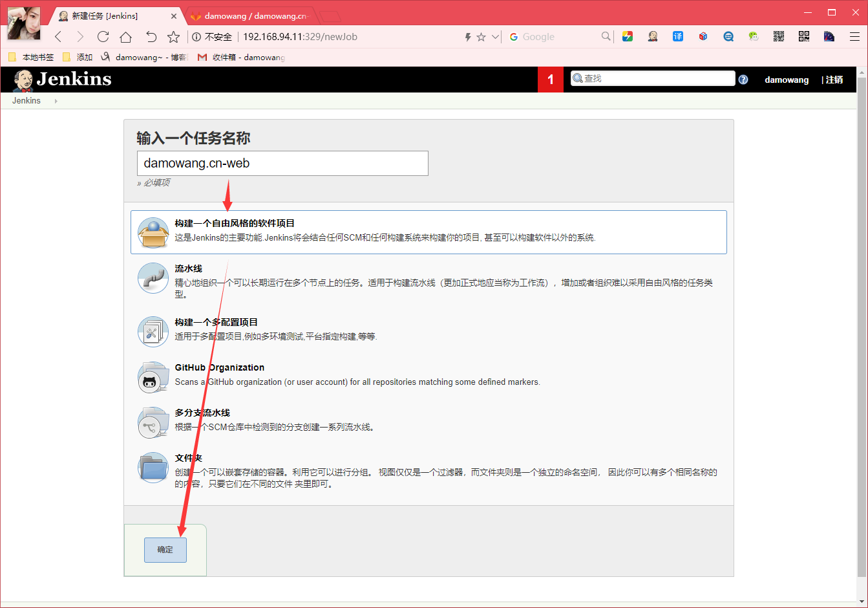
Task: Select the 文件夹 project type
Action: [x=429, y=470]
